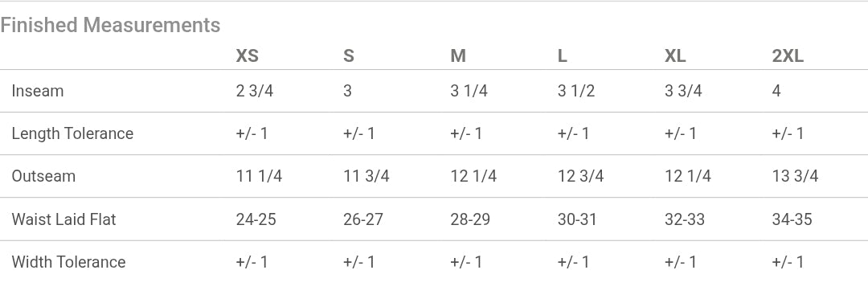Click the waist value 30-31

coord(577,219)
